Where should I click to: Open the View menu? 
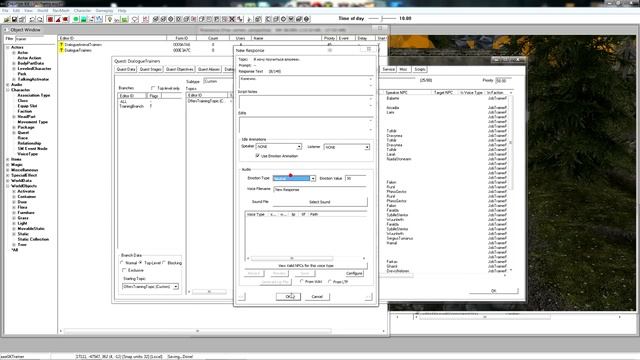point(29,11)
